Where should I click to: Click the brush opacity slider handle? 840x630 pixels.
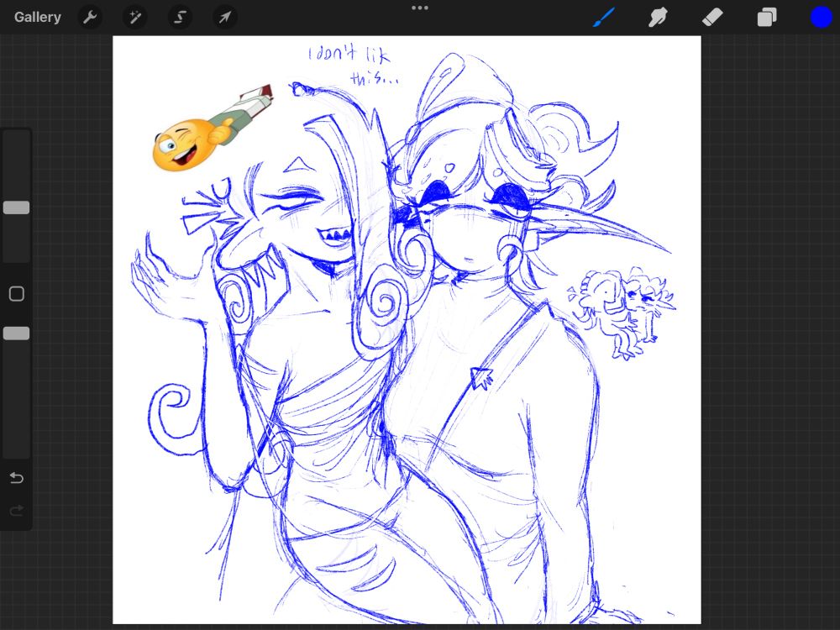coord(17,333)
